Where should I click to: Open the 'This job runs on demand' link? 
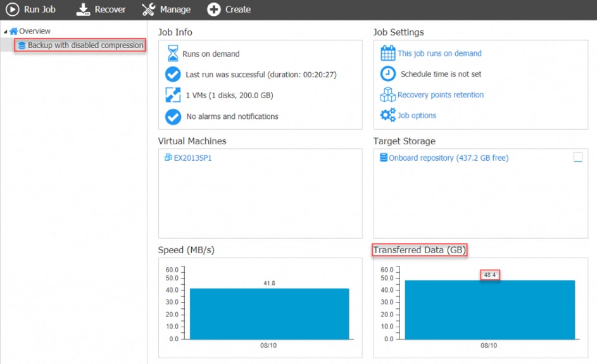439,54
